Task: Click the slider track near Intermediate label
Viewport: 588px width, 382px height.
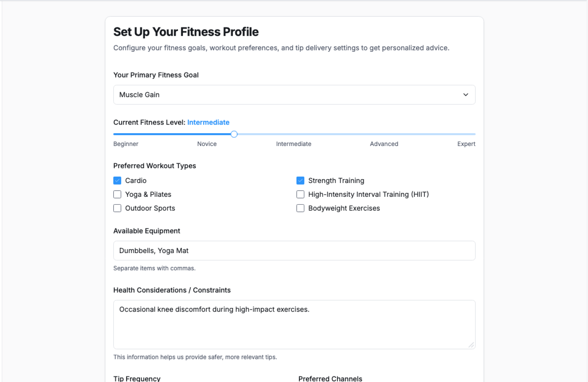Action: pyautogui.click(x=294, y=134)
